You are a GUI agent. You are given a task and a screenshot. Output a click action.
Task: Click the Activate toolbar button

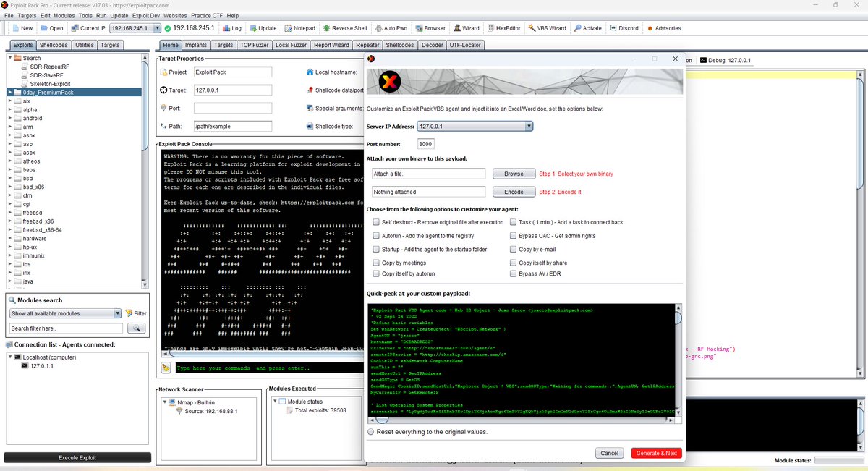pos(587,28)
